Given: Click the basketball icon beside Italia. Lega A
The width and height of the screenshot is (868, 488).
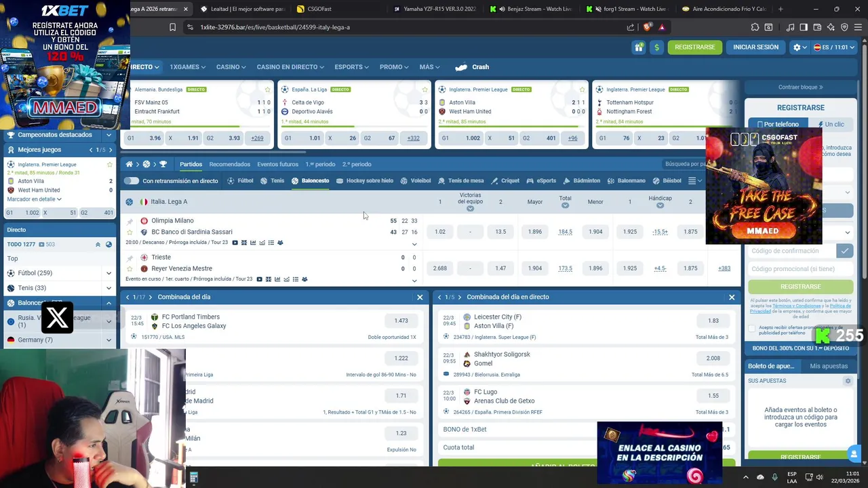Looking at the screenshot, I should click(130, 202).
